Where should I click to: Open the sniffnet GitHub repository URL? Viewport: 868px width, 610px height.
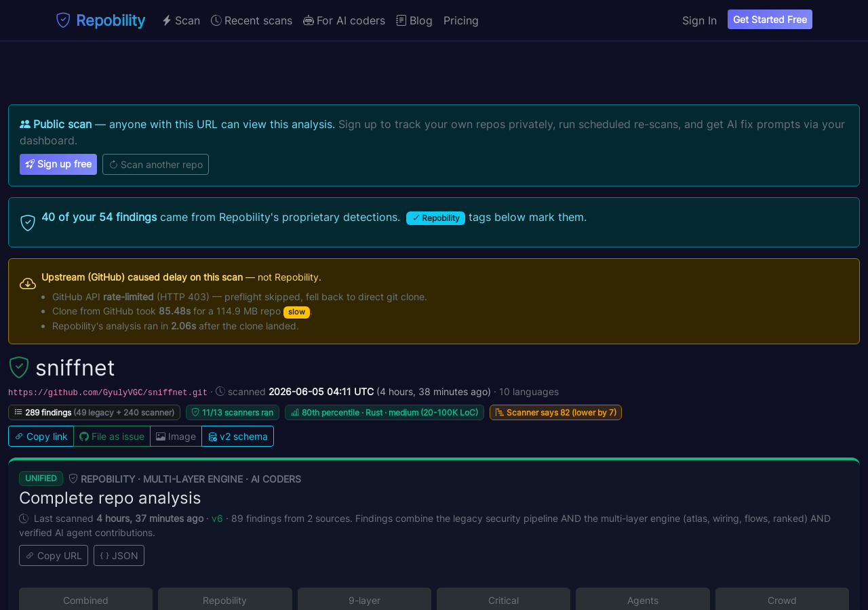pyautogui.click(x=108, y=392)
